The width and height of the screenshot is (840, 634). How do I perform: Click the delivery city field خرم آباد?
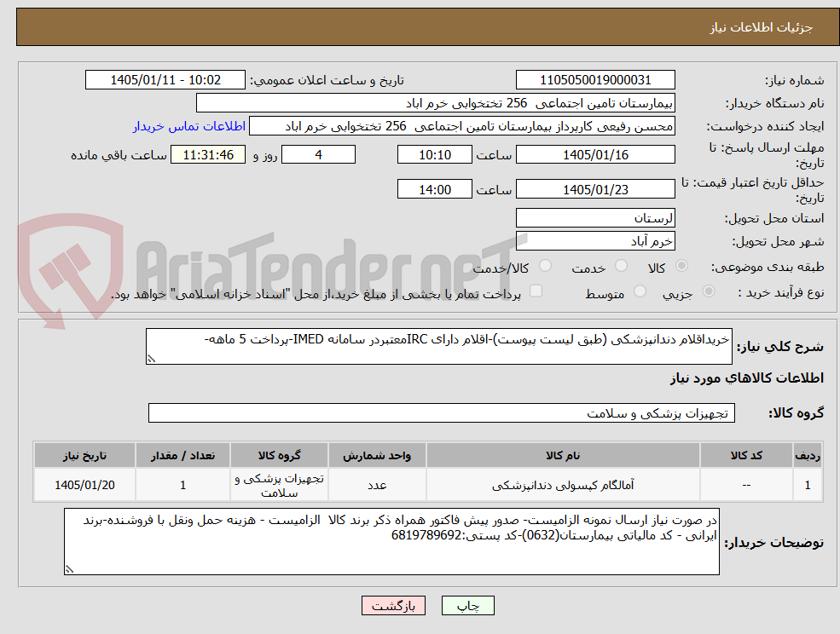pyautogui.click(x=595, y=241)
